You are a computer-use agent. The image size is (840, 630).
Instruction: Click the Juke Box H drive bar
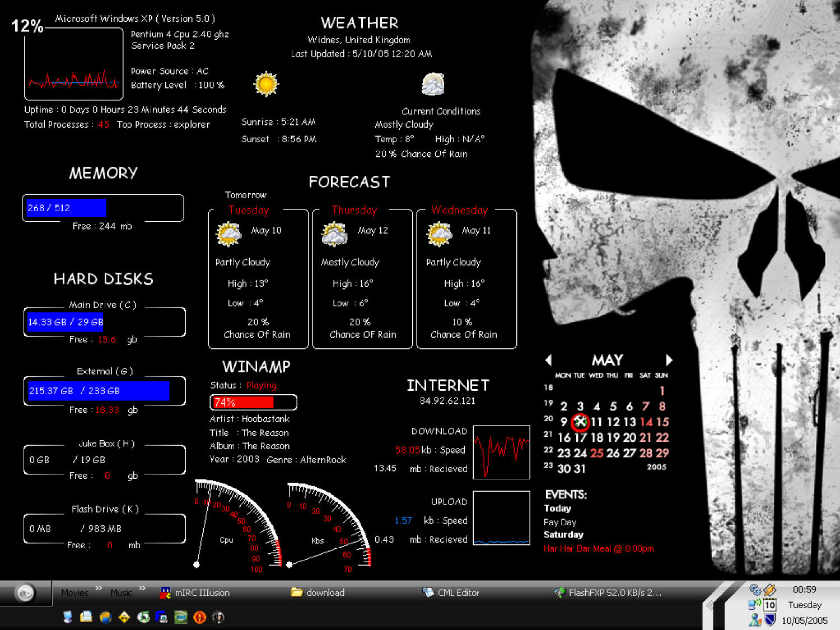coord(104,460)
